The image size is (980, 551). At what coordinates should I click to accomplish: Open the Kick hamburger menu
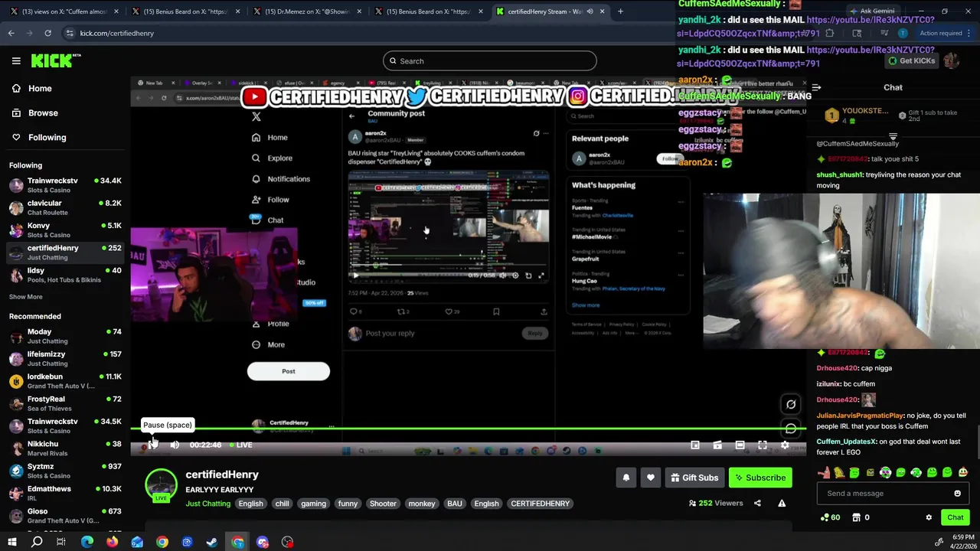16,60
